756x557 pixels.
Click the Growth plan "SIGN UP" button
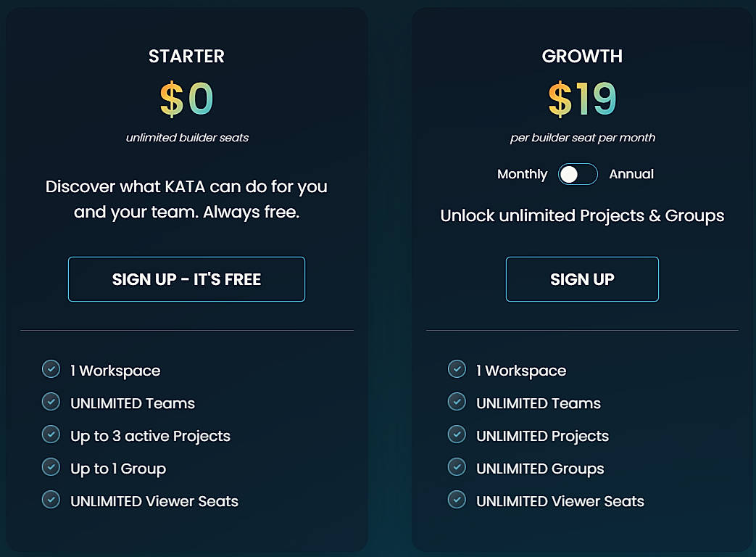582,278
